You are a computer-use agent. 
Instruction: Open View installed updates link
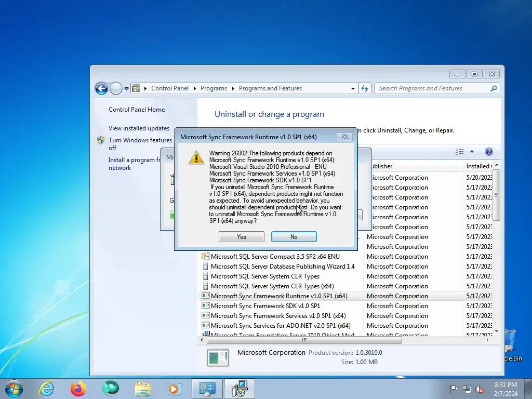(139, 128)
